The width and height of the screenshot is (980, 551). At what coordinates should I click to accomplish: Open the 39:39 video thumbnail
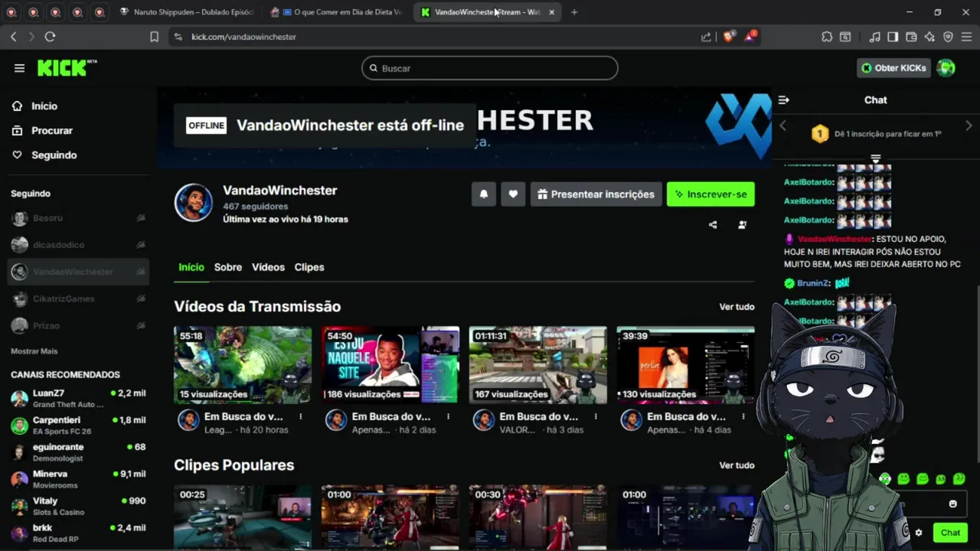point(686,365)
